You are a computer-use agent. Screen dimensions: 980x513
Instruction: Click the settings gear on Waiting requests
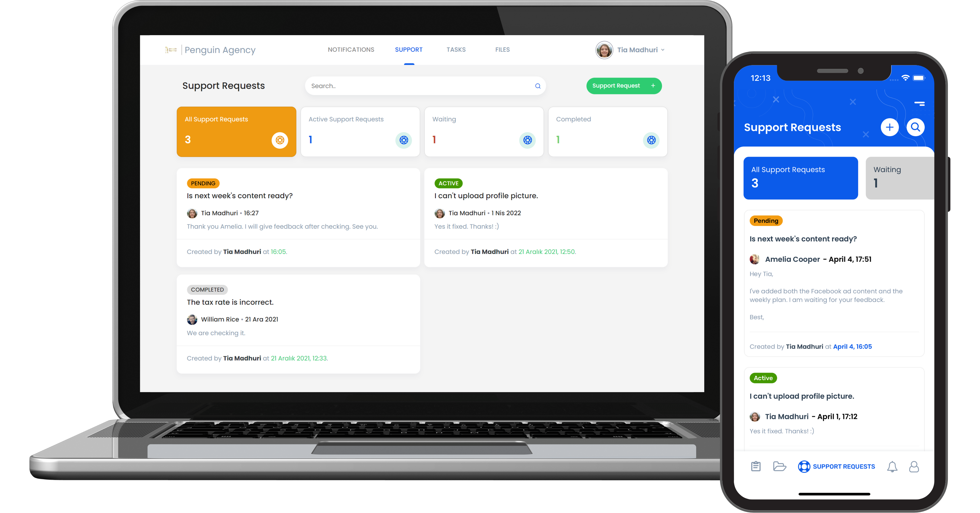click(528, 139)
